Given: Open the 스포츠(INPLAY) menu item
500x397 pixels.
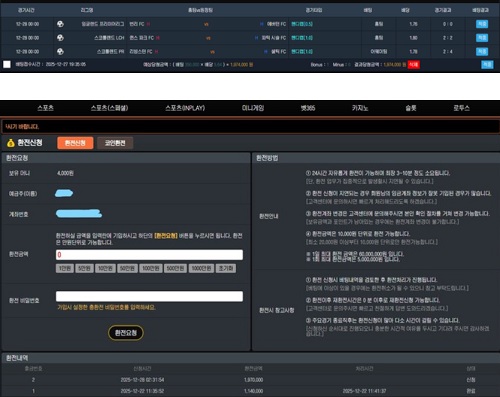Looking at the screenshot, I should 185,108.
